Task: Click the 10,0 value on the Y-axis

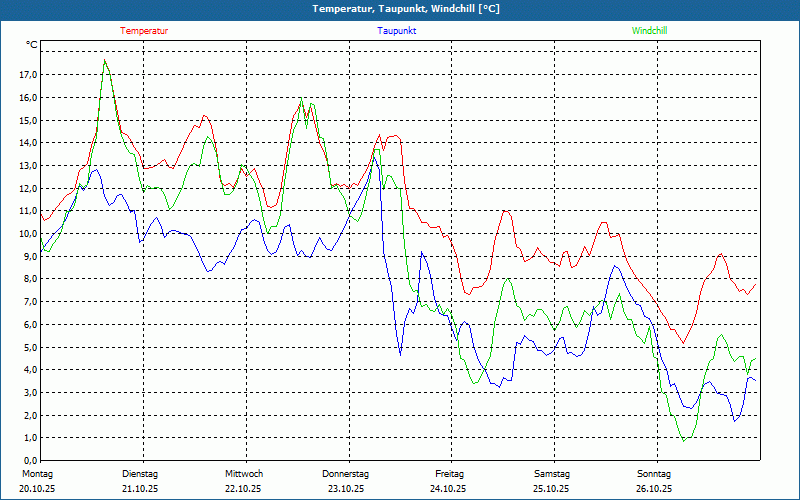Action: [x=28, y=234]
